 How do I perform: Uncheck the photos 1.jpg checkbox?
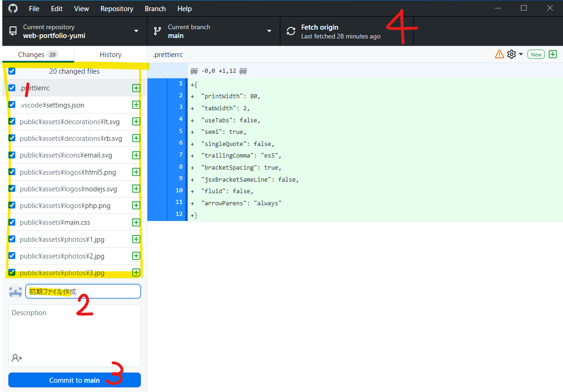pyautogui.click(x=12, y=239)
